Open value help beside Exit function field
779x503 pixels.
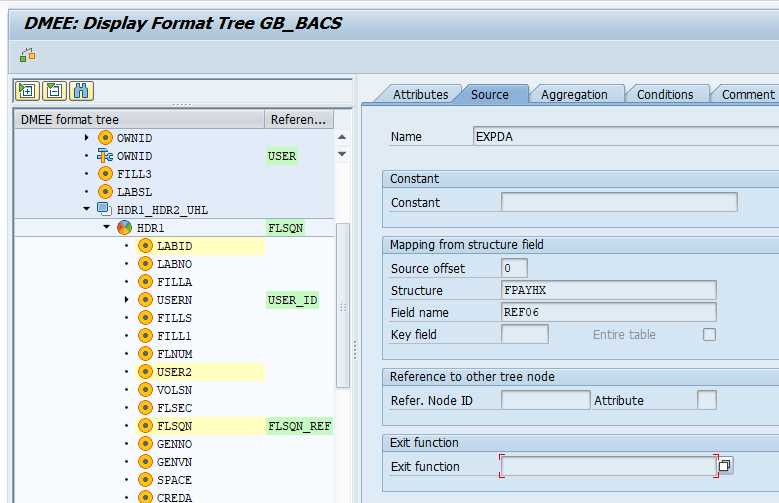click(x=725, y=466)
